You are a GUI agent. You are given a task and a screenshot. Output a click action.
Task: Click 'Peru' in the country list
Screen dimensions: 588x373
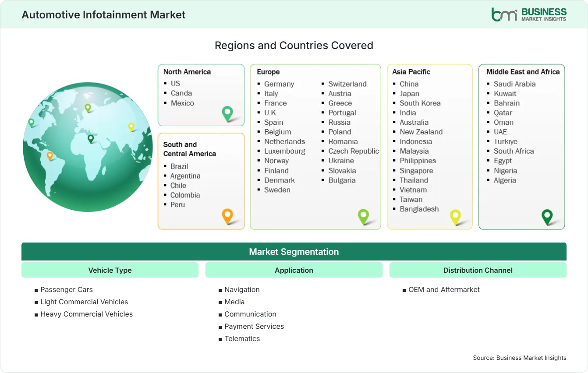tap(178, 205)
